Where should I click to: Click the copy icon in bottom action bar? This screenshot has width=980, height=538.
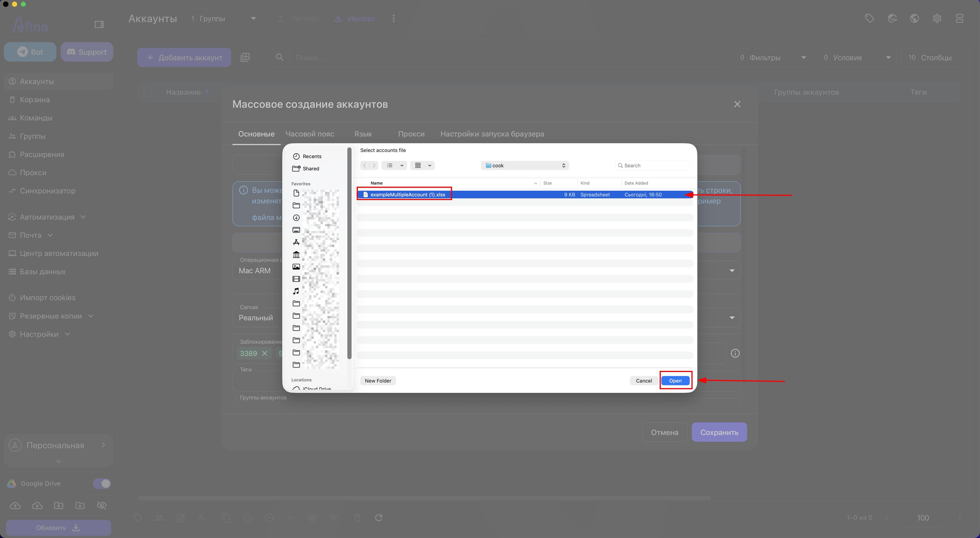tap(226, 517)
